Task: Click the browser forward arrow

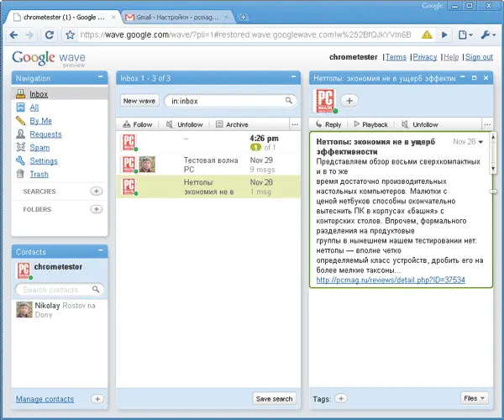Action: click(x=29, y=34)
